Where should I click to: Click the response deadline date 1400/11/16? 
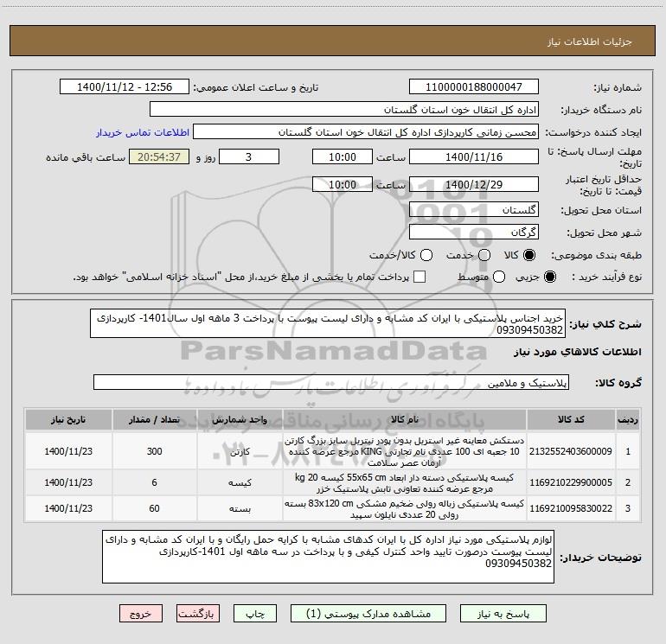(474, 156)
